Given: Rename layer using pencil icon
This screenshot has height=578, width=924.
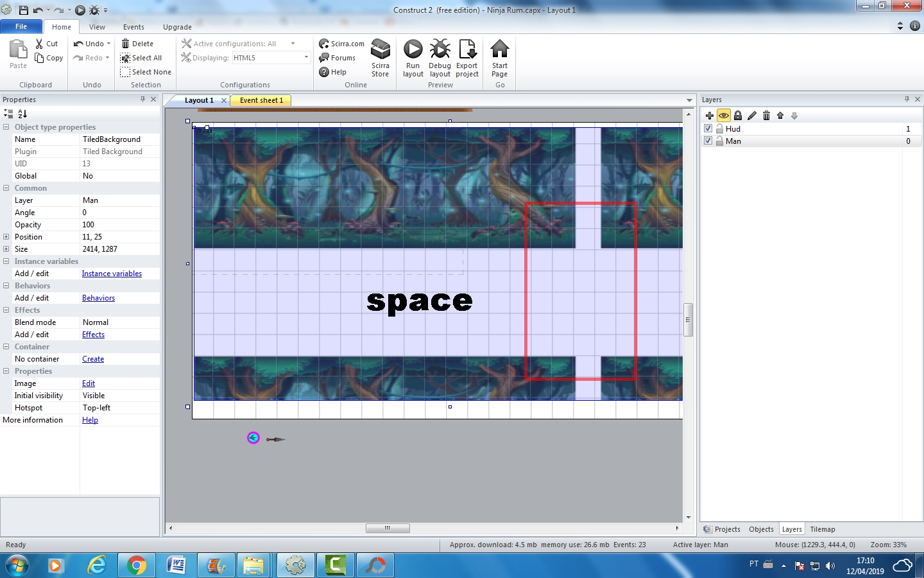Looking at the screenshot, I should point(752,116).
